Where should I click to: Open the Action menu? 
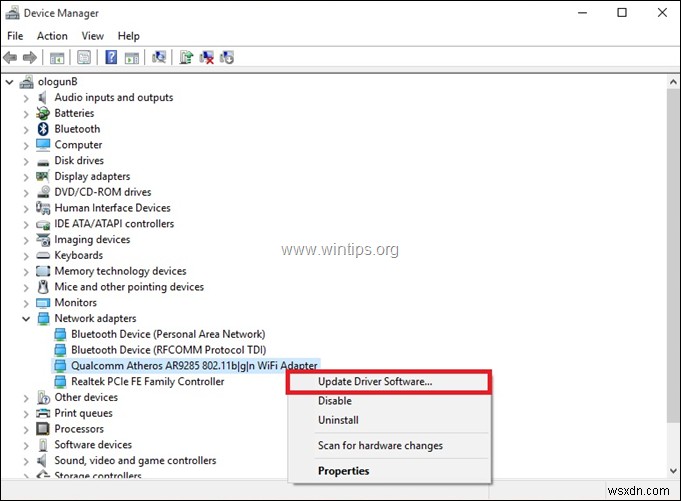[52, 36]
